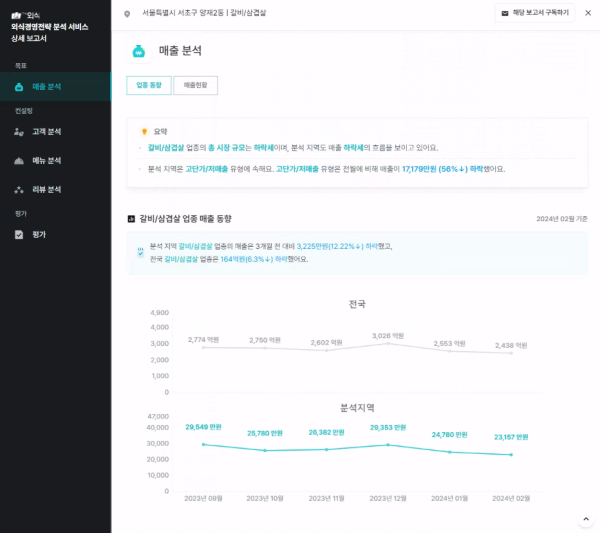Click the checklist icon in the info box

pyautogui.click(x=140, y=252)
